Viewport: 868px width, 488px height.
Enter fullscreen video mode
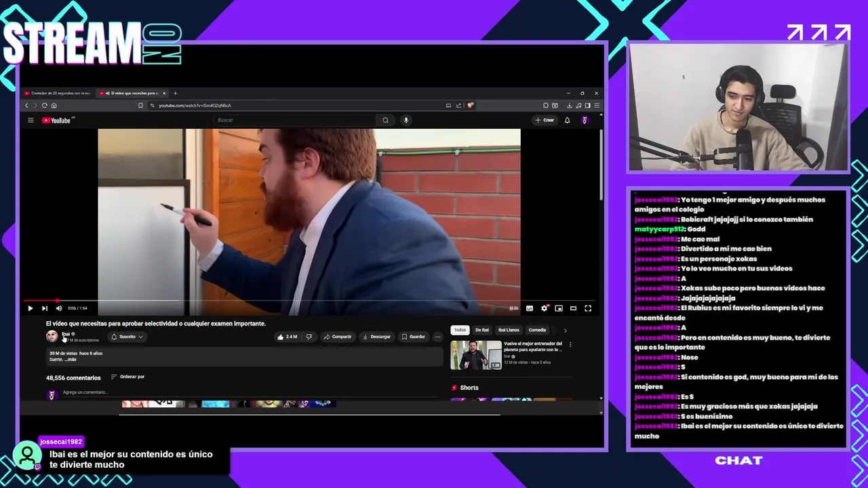pos(588,308)
